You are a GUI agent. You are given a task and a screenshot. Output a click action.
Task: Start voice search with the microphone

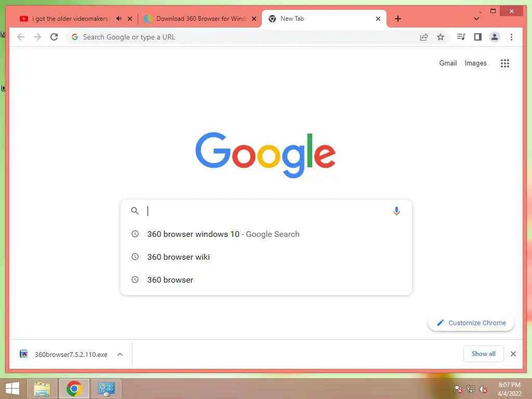(396, 211)
